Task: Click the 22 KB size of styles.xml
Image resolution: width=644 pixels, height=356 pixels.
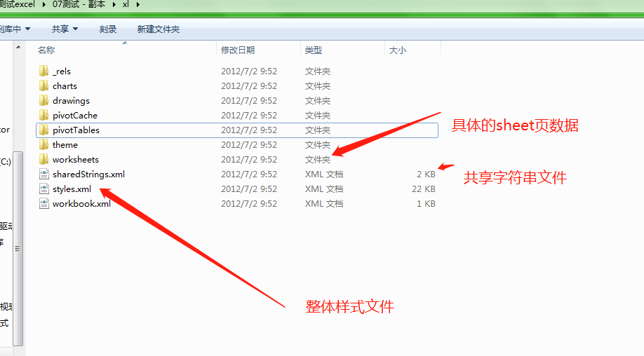Action: coord(424,189)
